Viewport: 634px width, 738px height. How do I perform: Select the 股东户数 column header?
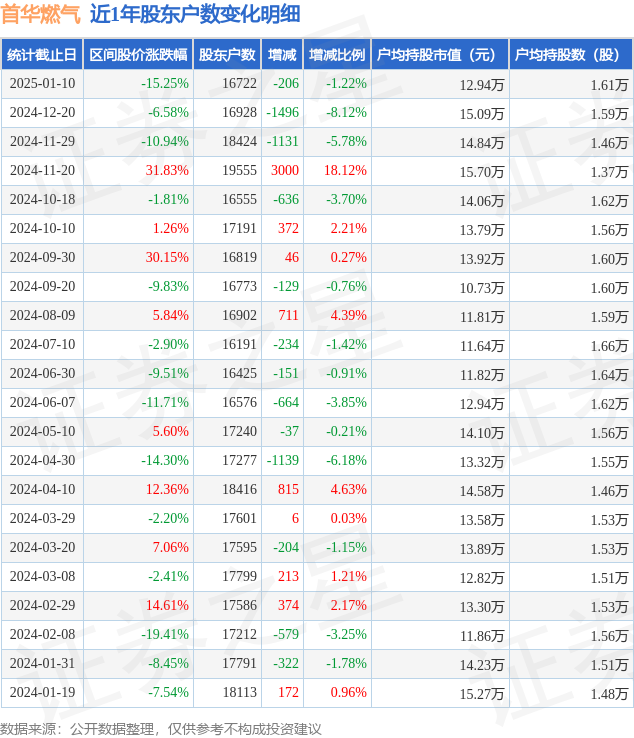pos(227,55)
